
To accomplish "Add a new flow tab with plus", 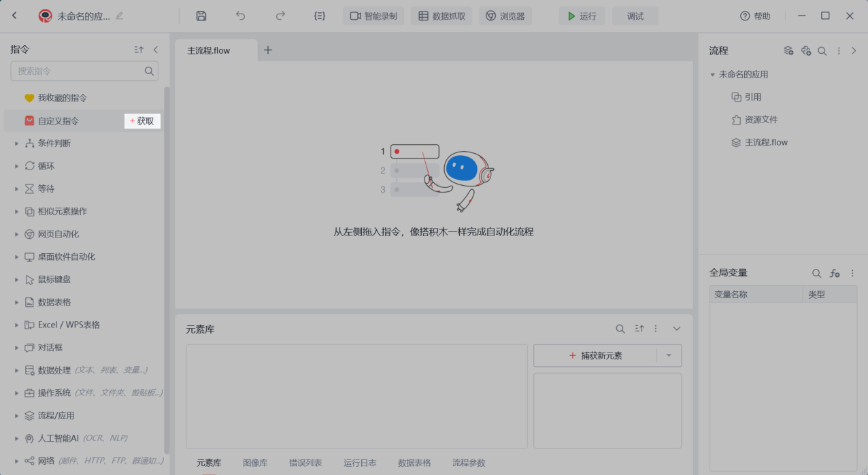I will 268,50.
